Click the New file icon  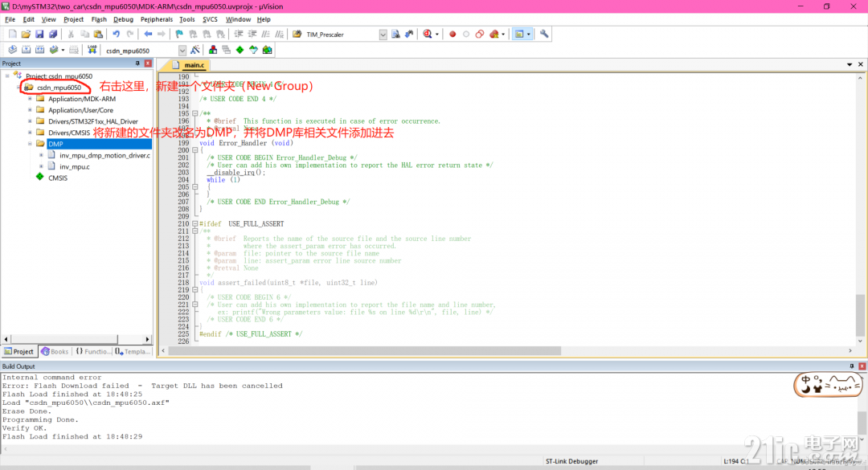[13, 35]
